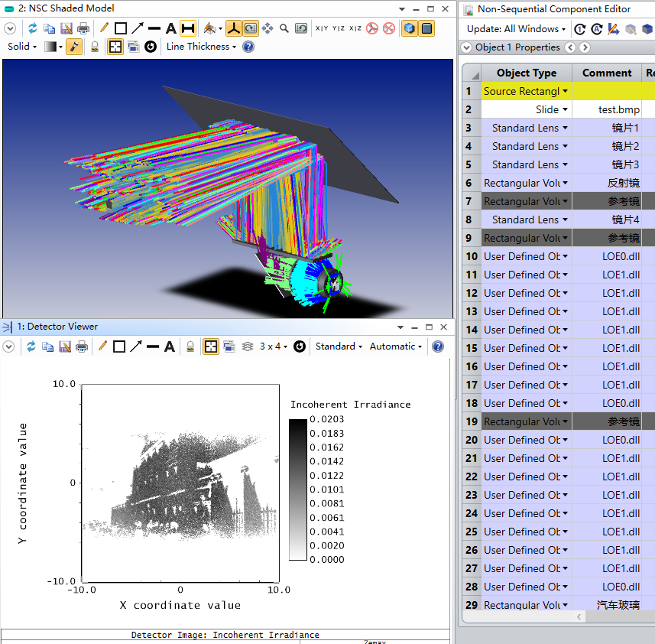Lock the Detector Viewer window
This screenshot has width=655, height=644.
190,346
